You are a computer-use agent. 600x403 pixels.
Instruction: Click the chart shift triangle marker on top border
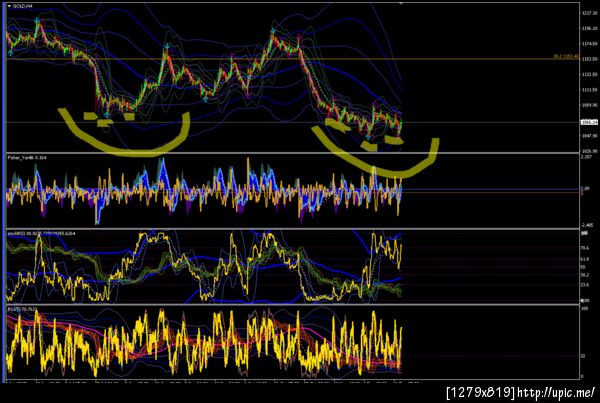pos(401,3)
